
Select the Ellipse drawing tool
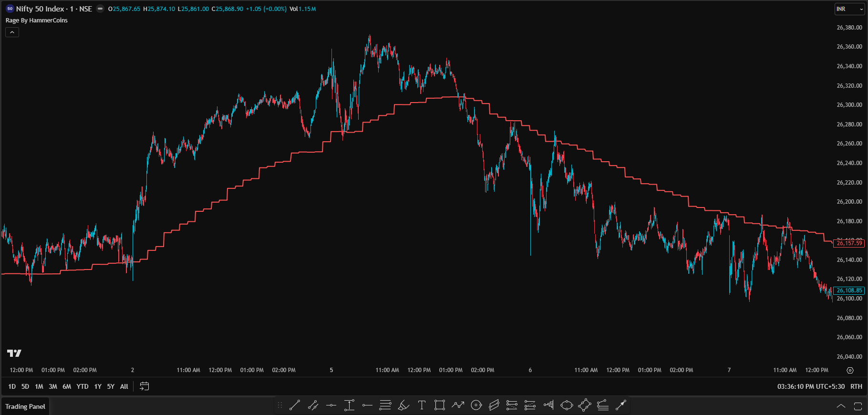point(567,405)
